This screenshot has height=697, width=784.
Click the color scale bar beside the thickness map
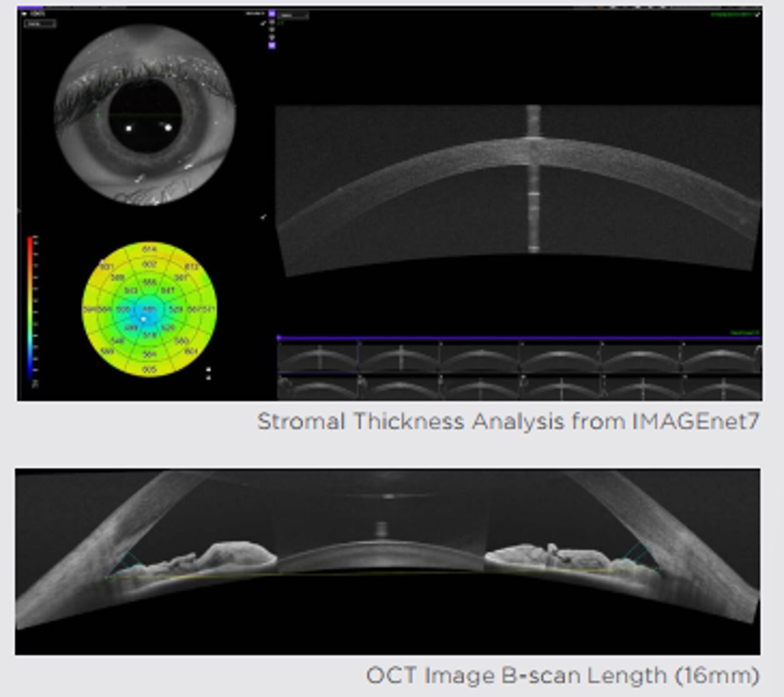pyautogui.click(x=29, y=307)
